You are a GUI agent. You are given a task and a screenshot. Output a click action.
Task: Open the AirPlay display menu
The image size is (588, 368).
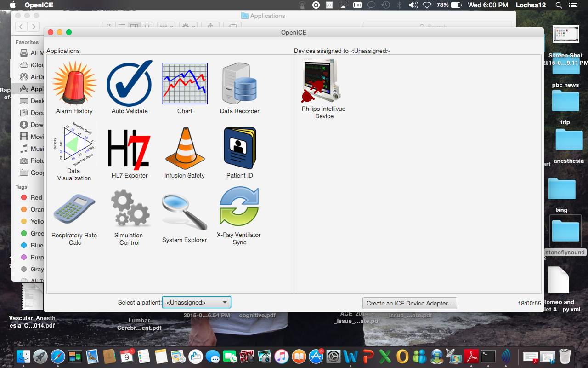click(x=343, y=5)
